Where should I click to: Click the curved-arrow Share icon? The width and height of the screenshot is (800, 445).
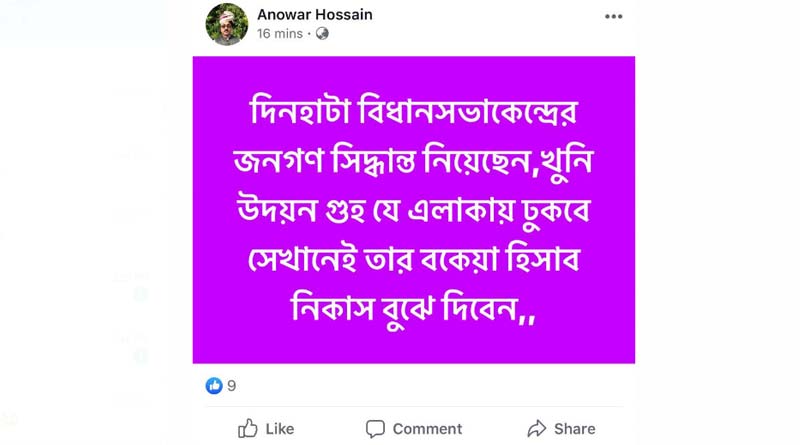pyautogui.click(x=537, y=429)
